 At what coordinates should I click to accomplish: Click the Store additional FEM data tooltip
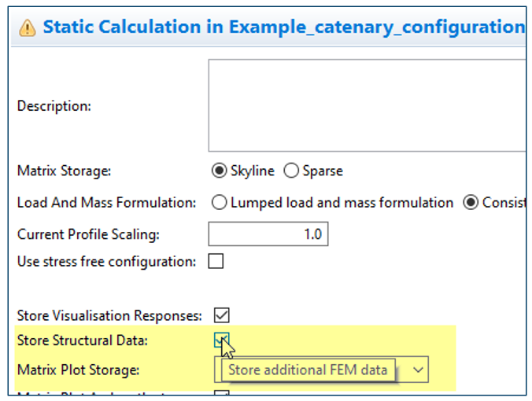308,370
